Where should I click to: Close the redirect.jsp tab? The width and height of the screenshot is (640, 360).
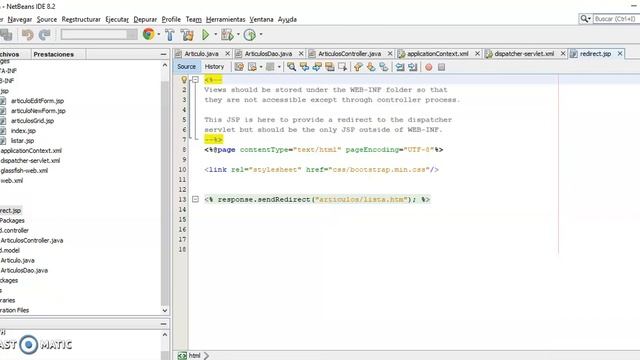(620, 53)
